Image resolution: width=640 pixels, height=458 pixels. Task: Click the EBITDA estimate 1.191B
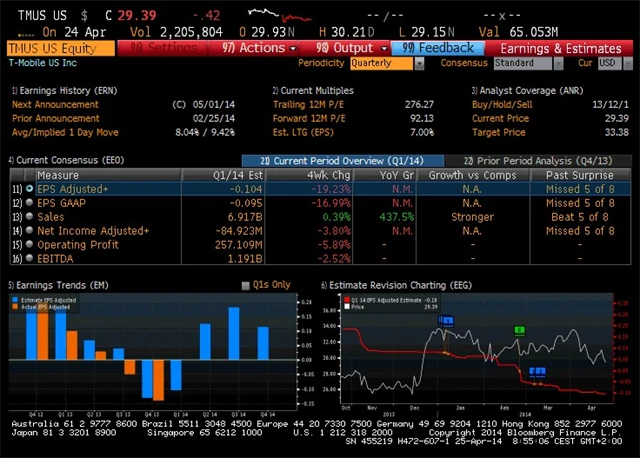pos(245,258)
